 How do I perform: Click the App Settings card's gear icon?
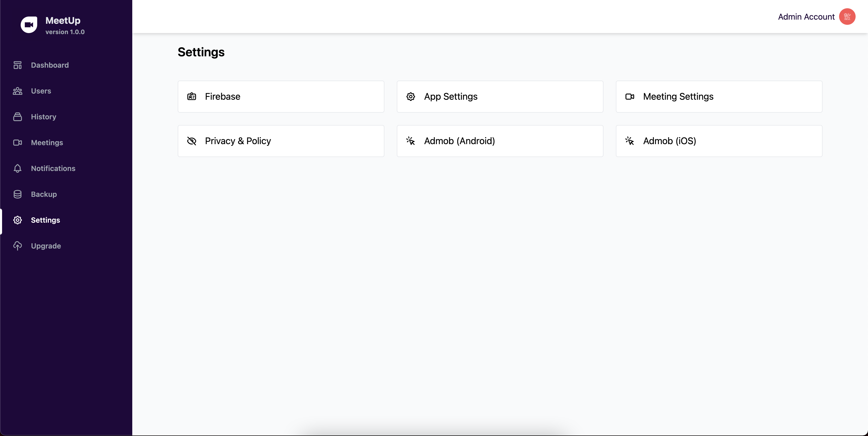click(411, 97)
